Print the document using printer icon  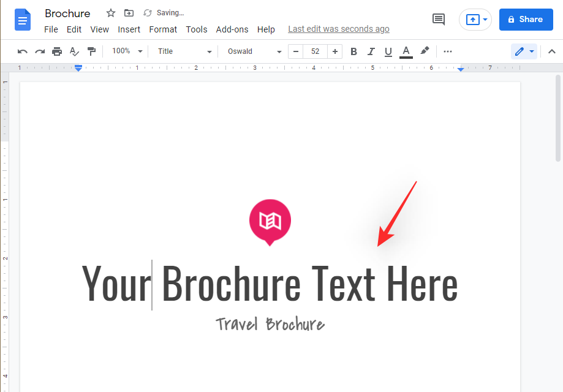click(57, 51)
